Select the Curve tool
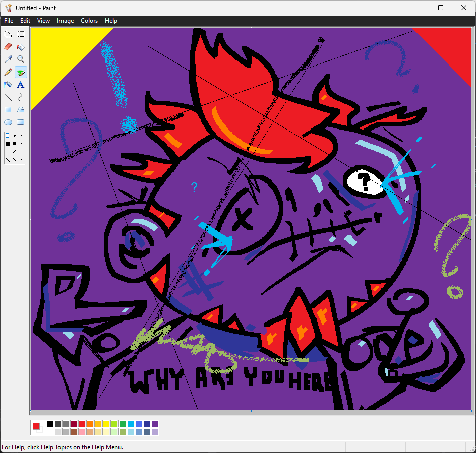 21,97
